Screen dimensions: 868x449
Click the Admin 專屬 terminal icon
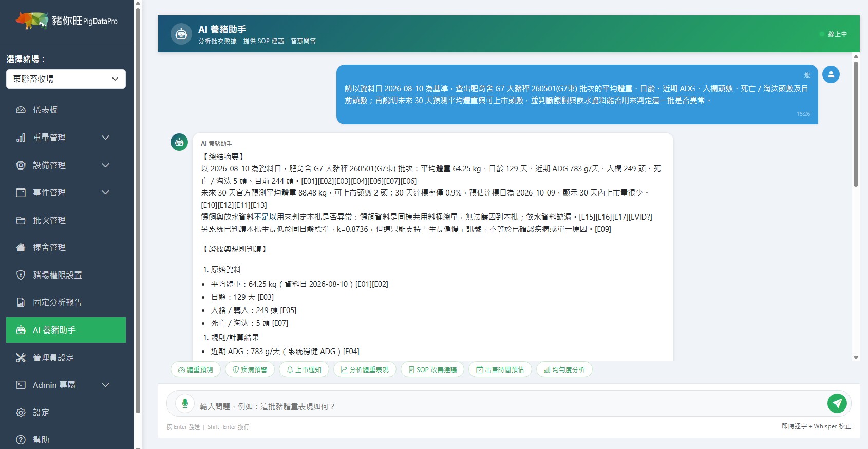[21, 385]
